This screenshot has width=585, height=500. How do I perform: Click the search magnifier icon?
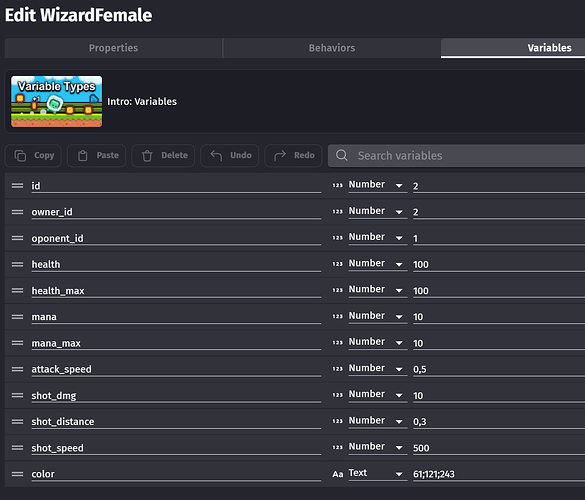[341, 155]
